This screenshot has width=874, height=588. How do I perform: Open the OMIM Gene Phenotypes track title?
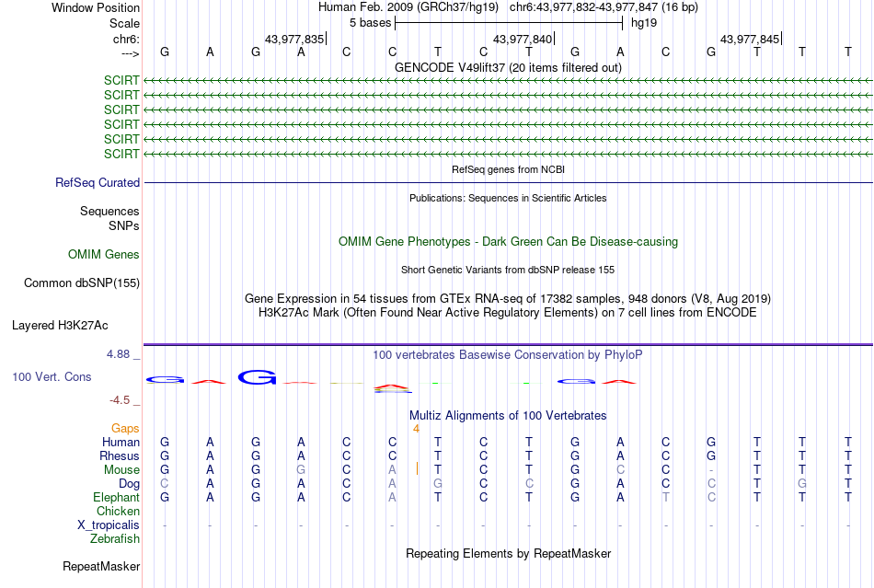(508, 241)
